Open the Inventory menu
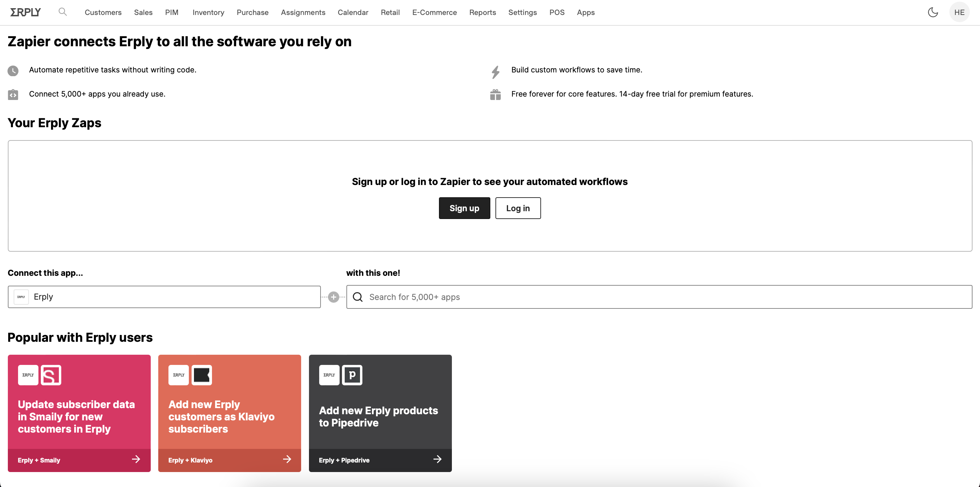980x487 pixels. [209, 12]
